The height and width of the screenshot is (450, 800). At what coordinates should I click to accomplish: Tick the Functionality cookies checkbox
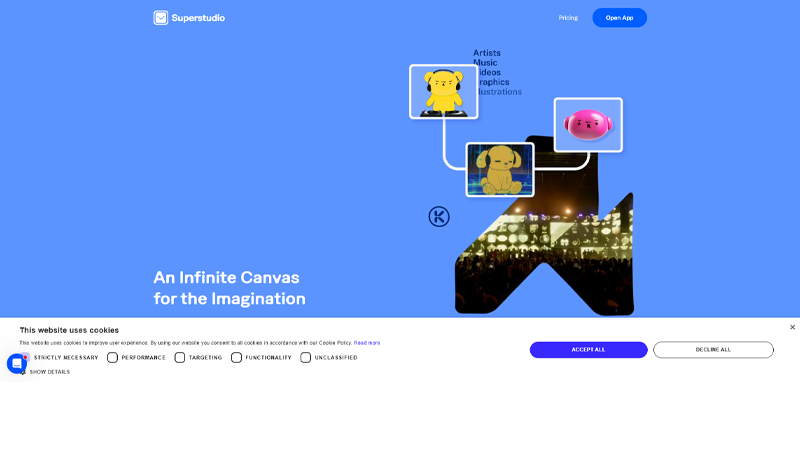pos(237,357)
